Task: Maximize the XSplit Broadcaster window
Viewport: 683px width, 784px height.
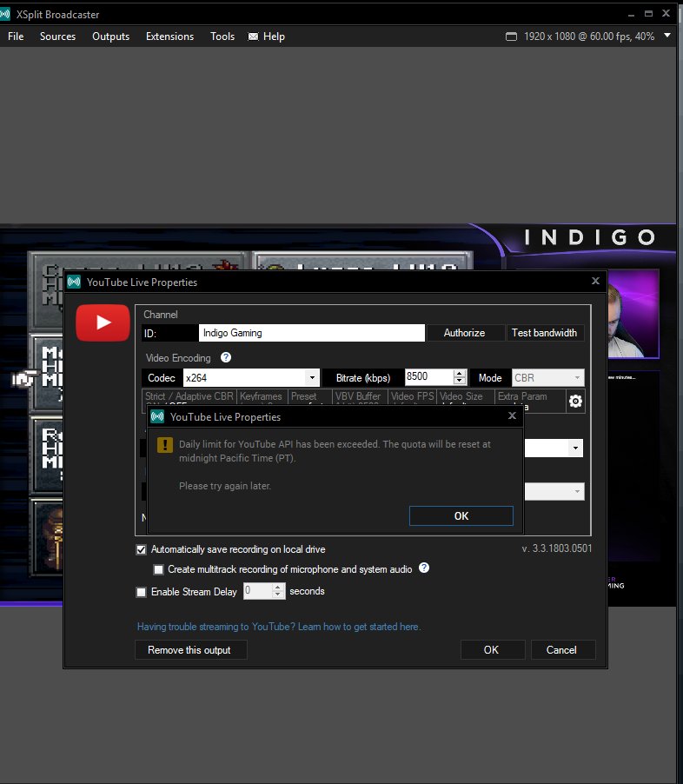Action: (648, 14)
